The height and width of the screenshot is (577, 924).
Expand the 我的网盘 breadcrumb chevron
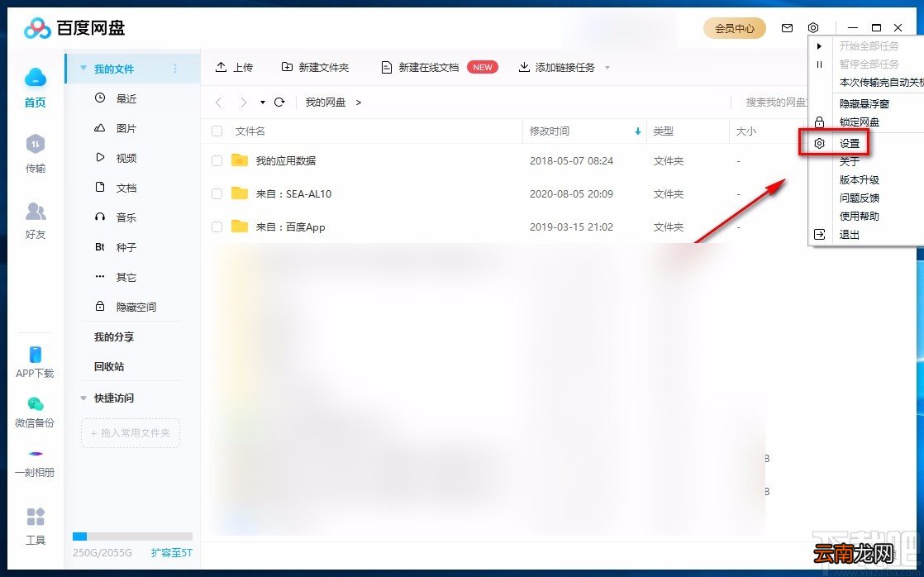tap(359, 103)
